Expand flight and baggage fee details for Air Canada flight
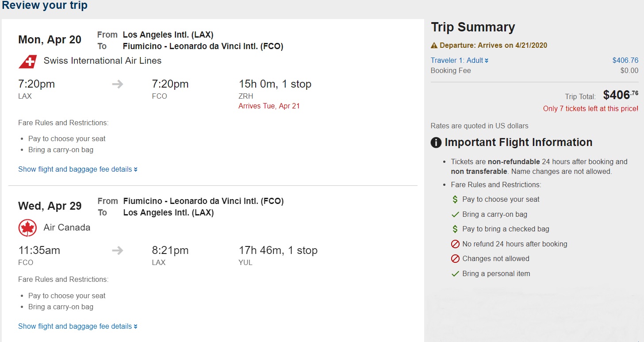Viewport: 644px width, 342px height. [78, 326]
